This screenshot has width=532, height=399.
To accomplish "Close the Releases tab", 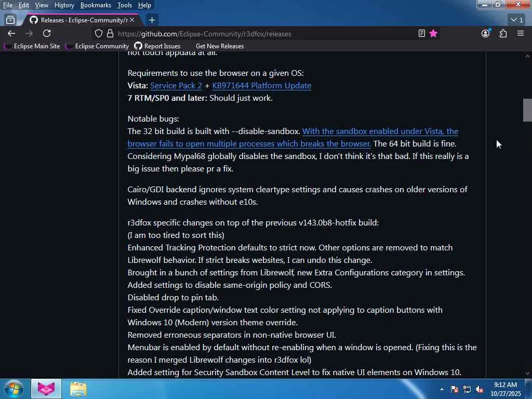I will (132, 20).
